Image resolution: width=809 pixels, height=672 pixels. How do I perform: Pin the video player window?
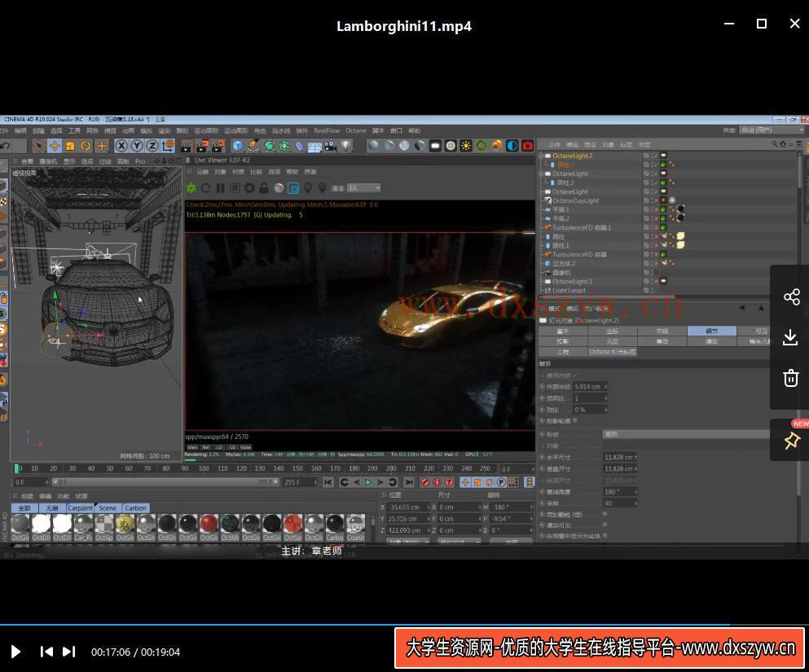(x=791, y=440)
